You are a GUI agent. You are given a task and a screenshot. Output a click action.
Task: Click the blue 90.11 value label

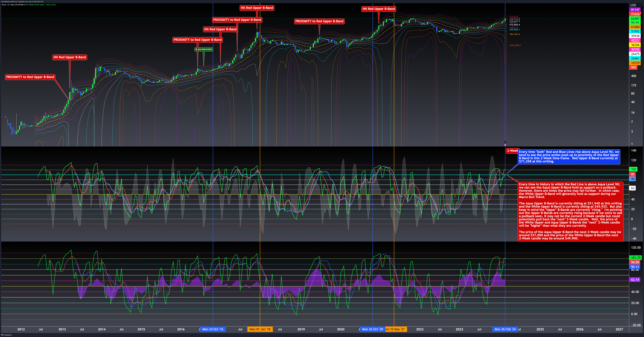[635, 267]
